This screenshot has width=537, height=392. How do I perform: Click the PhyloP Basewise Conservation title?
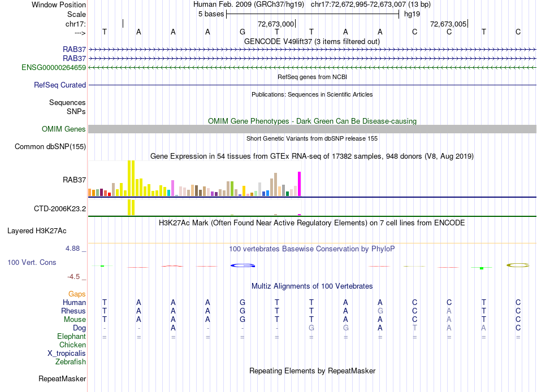pyautogui.click(x=312, y=249)
